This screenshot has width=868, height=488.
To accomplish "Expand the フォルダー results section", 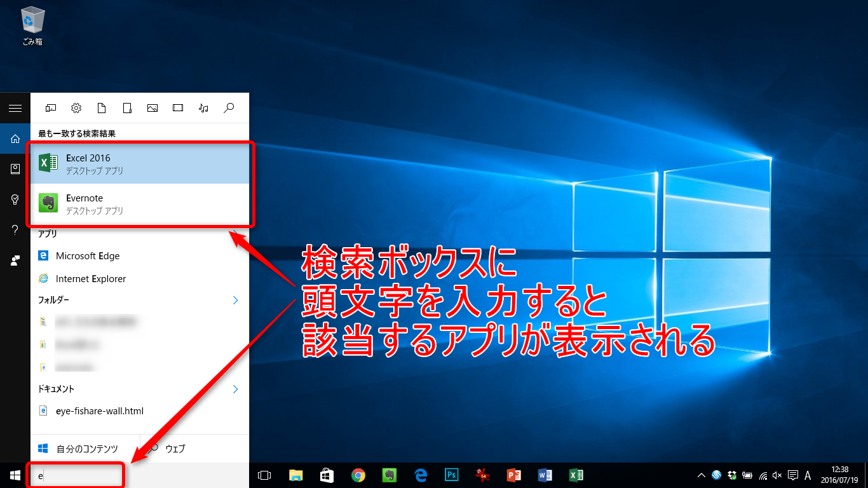I will coord(235,300).
